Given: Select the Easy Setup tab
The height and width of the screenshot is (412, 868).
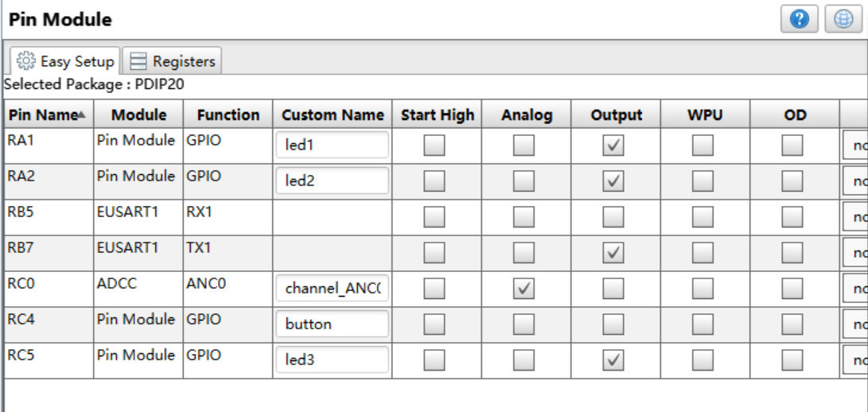Looking at the screenshot, I should pos(65,61).
